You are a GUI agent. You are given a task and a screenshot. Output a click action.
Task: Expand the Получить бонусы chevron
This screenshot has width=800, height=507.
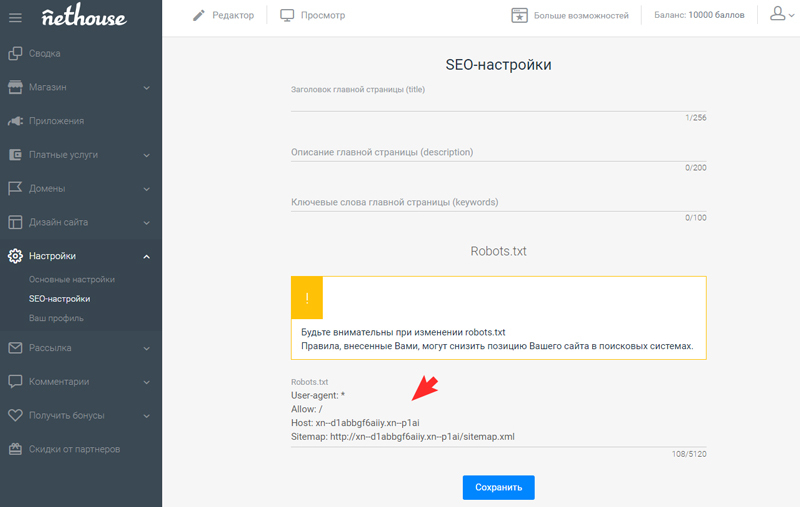point(147,416)
